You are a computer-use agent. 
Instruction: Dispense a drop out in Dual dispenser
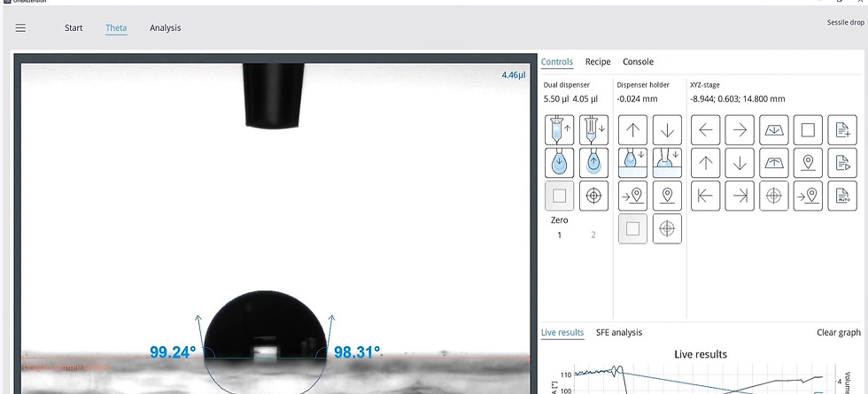[x=559, y=163]
